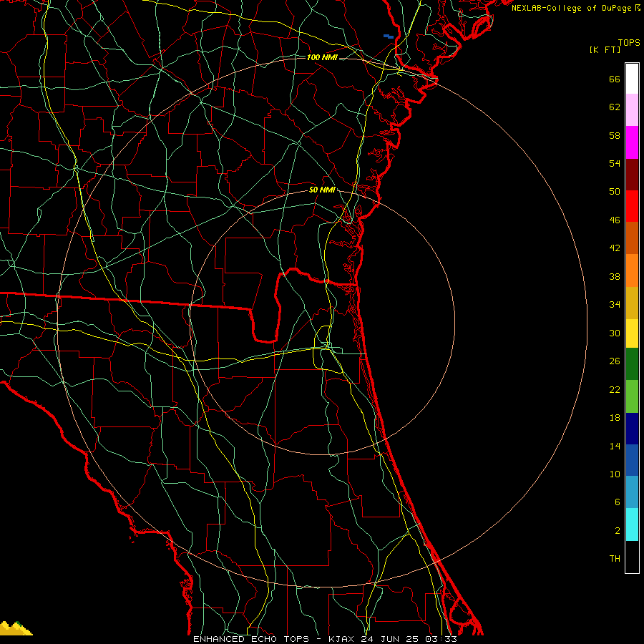Screen dimensions: 644x644
Task: Click the "KJAX" radar site identifier
Action: point(343,639)
